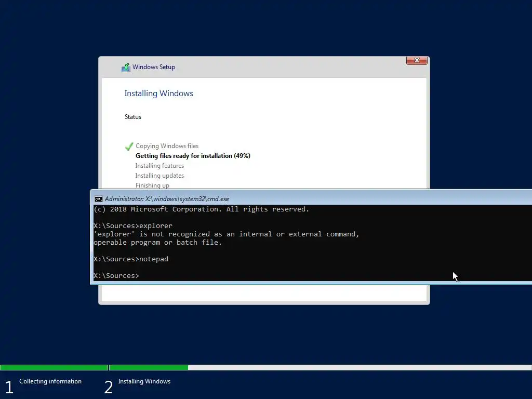Screen dimensions: 532x399
Task: Click 'operable program or batch file.' line
Action: point(158,243)
